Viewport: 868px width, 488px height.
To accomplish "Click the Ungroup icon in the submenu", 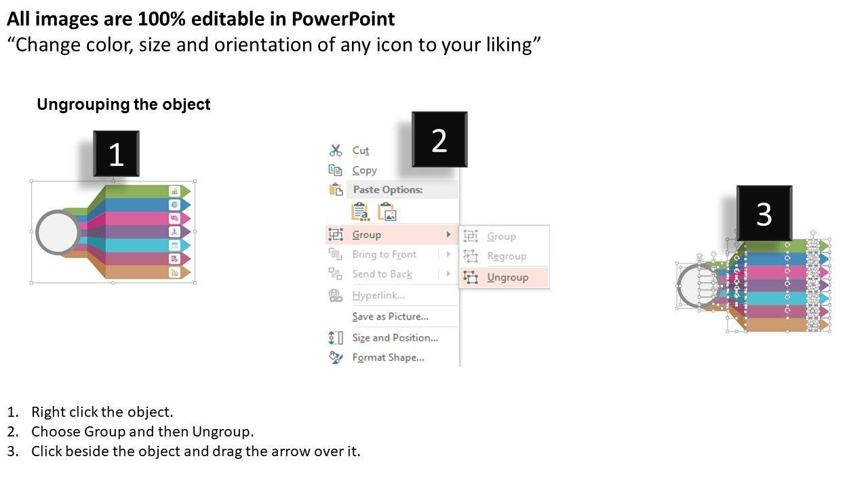I will click(x=471, y=277).
